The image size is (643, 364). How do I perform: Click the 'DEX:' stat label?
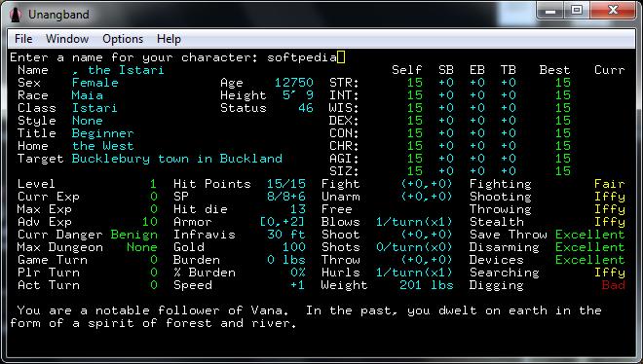coord(344,121)
